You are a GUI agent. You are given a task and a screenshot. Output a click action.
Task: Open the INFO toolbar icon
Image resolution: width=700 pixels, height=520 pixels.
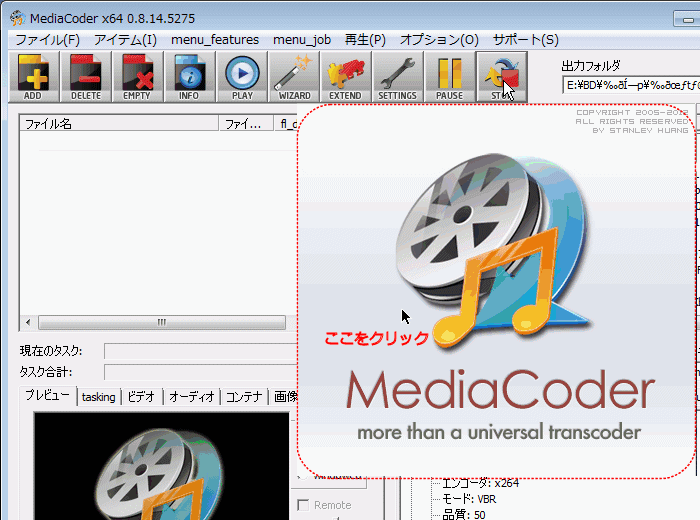tap(190, 77)
